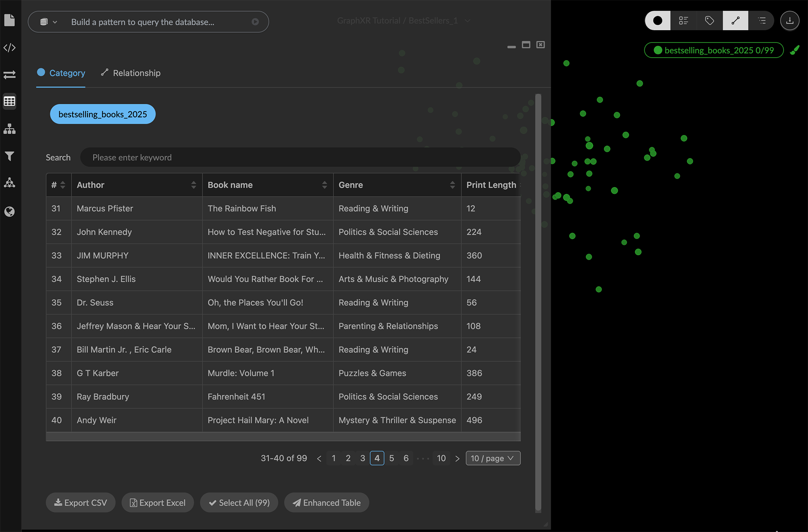Viewport: 808px width, 532px height.
Task: Go to page 5 of the table
Action: click(x=391, y=458)
